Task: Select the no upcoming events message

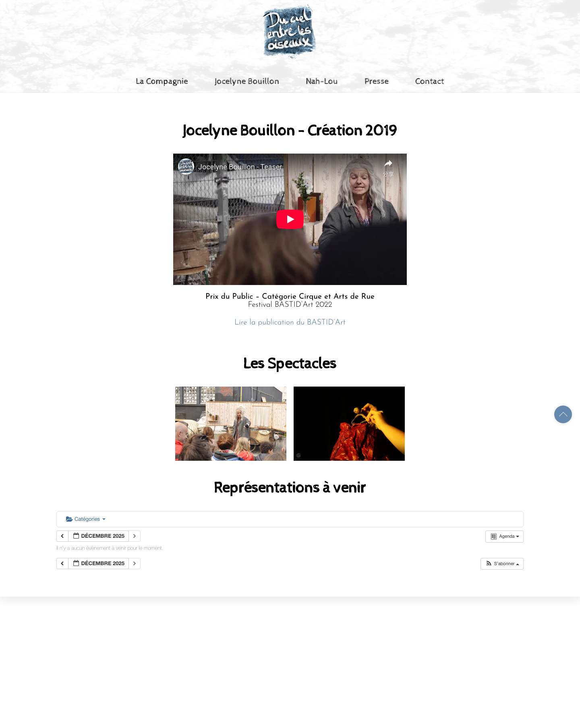Action: (x=110, y=548)
